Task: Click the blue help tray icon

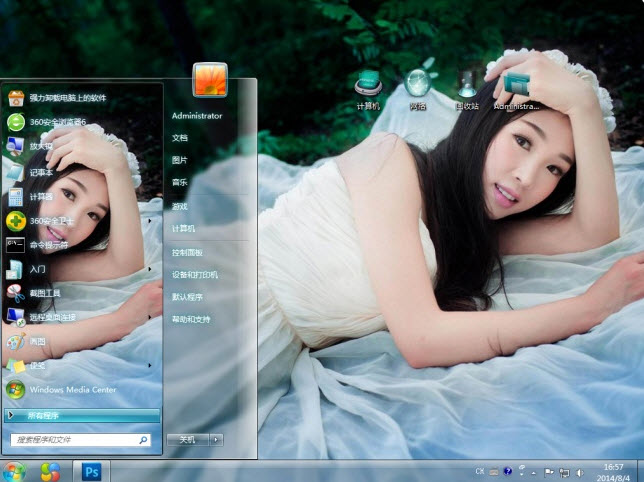Action: tap(508, 471)
